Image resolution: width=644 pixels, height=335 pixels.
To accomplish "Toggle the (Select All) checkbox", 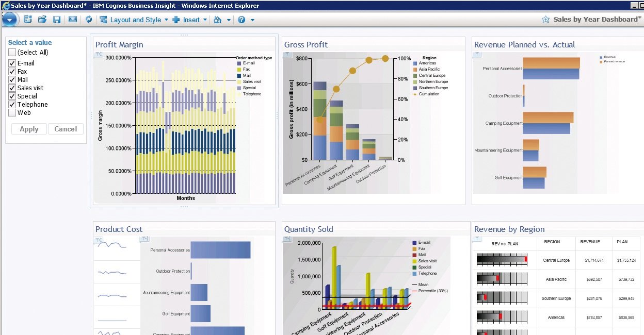I will [x=12, y=52].
